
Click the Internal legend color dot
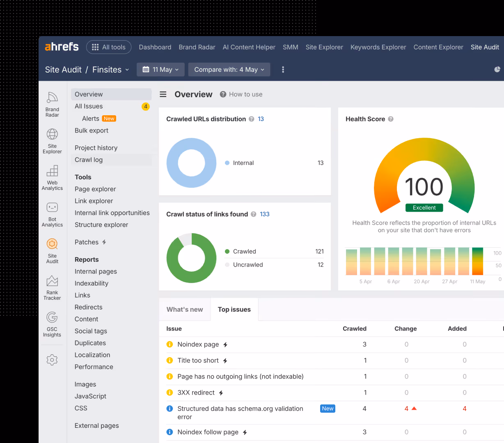tap(227, 163)
